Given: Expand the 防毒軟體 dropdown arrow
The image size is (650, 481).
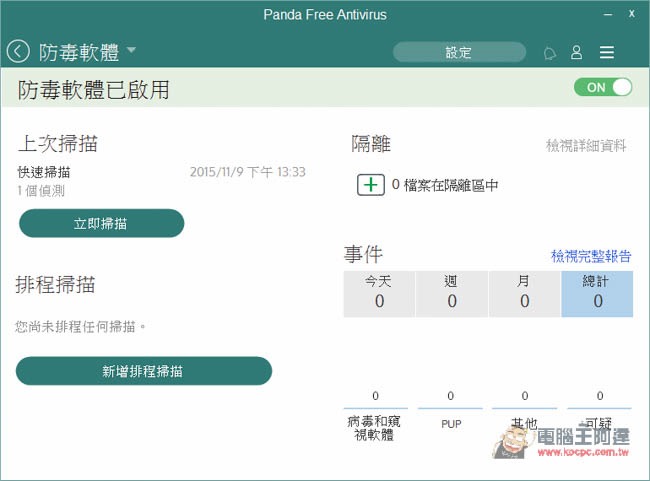Looking at the screenshot, I should click(131, 50).
